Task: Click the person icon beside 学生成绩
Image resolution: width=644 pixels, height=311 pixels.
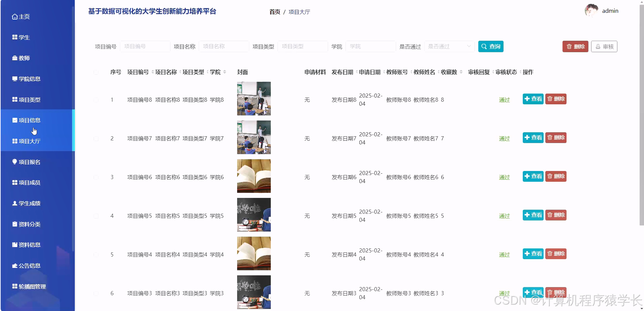Action: 15,203
